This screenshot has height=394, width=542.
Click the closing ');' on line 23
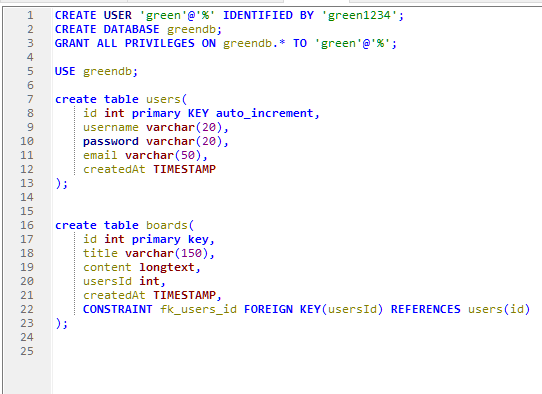coord(62,323)
